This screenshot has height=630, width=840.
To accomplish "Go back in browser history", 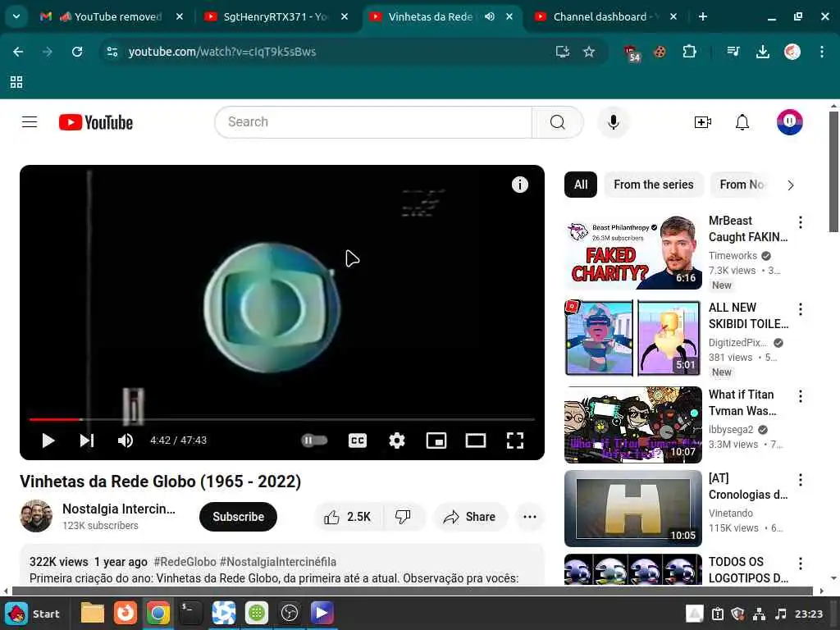I will point(18,52).
